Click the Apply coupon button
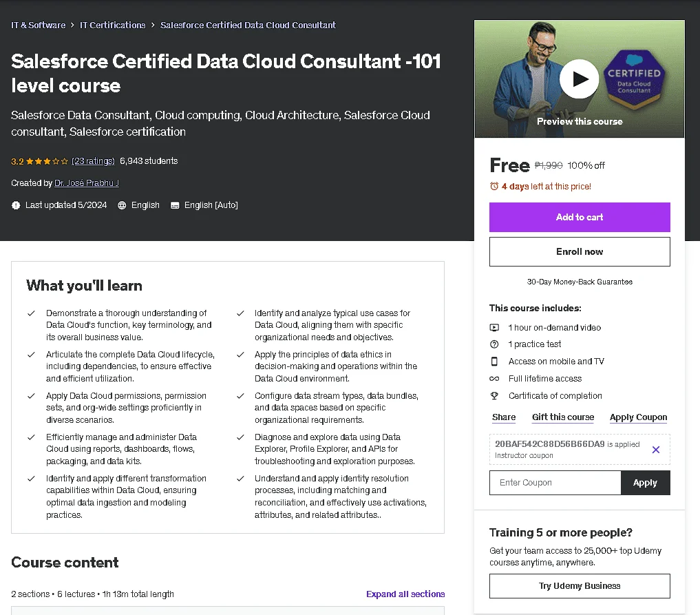The image size is (700, 615). tap(645, 482)
